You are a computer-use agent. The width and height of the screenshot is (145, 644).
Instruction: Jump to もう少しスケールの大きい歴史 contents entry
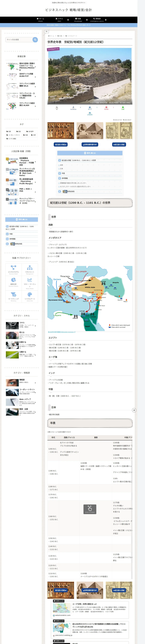(75, 187)
